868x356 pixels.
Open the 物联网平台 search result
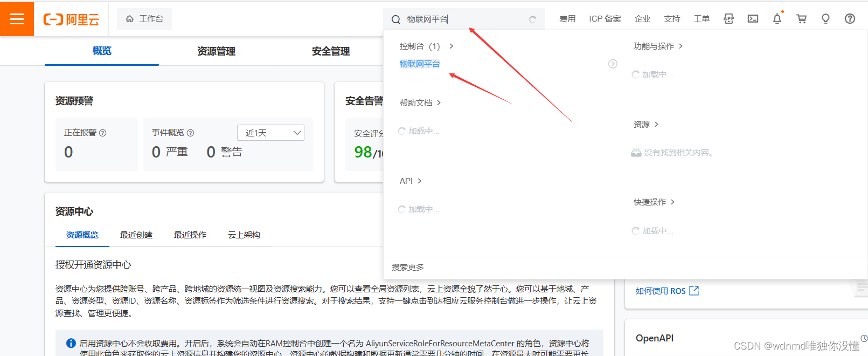420,64
